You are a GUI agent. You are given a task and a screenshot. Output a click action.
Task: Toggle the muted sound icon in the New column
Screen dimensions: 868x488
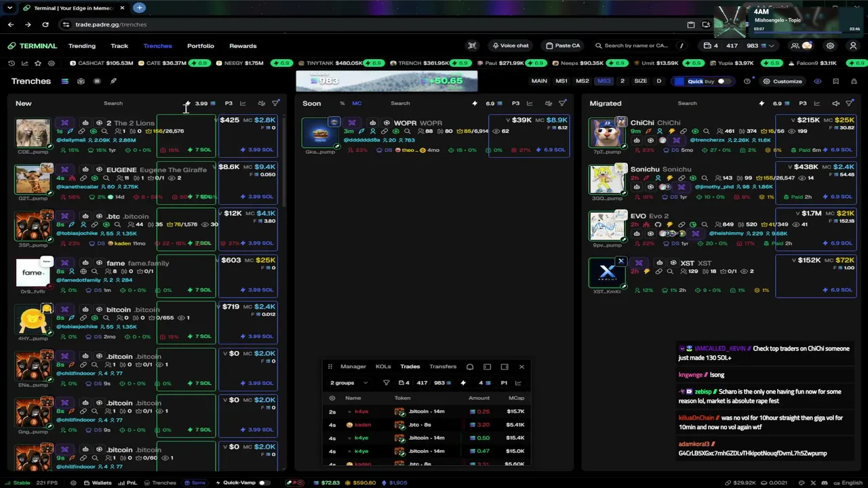[261, 103]
